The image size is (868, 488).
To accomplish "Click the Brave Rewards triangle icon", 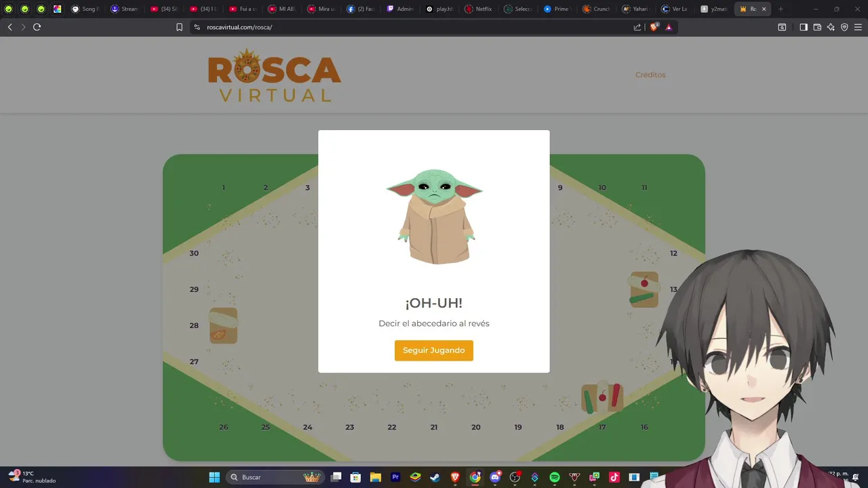I will tap(669, 27).
